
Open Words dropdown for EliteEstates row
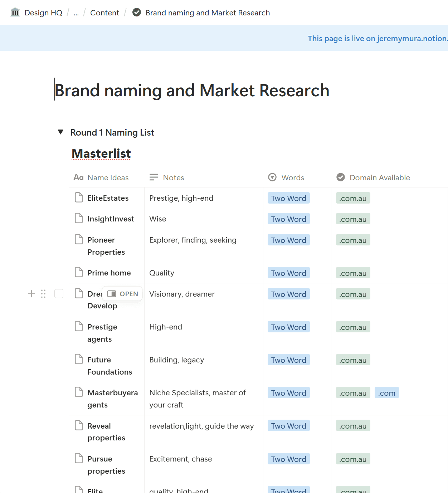click(289, 198)
